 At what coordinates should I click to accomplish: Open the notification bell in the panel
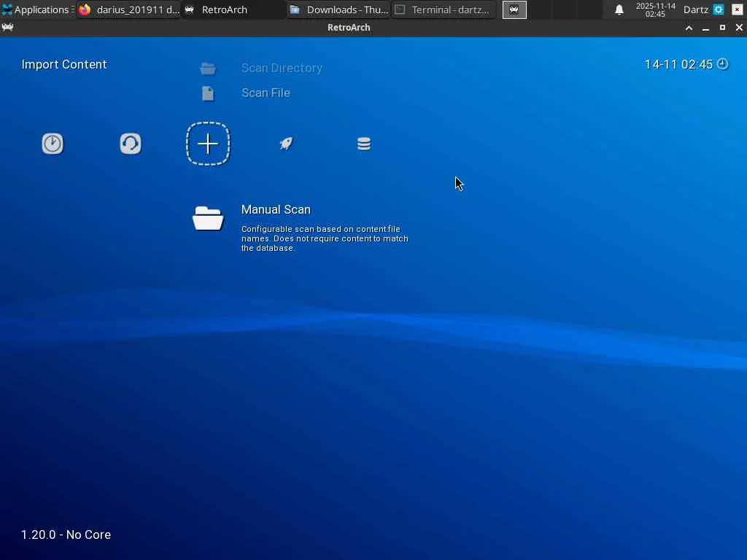619,9
